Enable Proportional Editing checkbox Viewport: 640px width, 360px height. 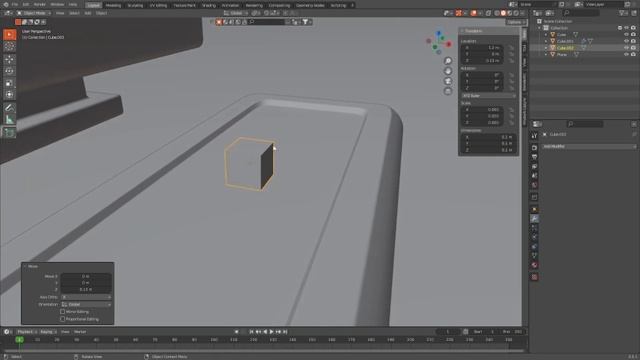[62, 319]
